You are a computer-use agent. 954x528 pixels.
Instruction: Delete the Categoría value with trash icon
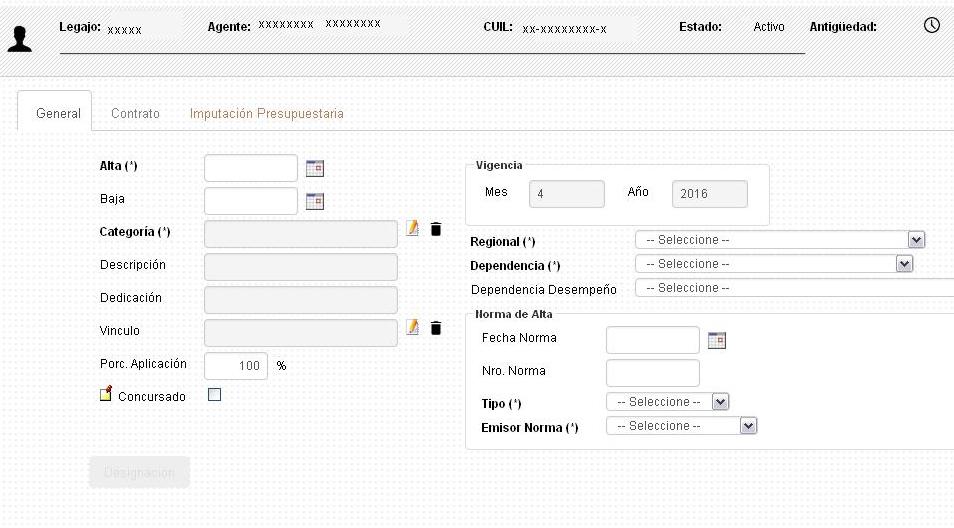pos(435,230)
